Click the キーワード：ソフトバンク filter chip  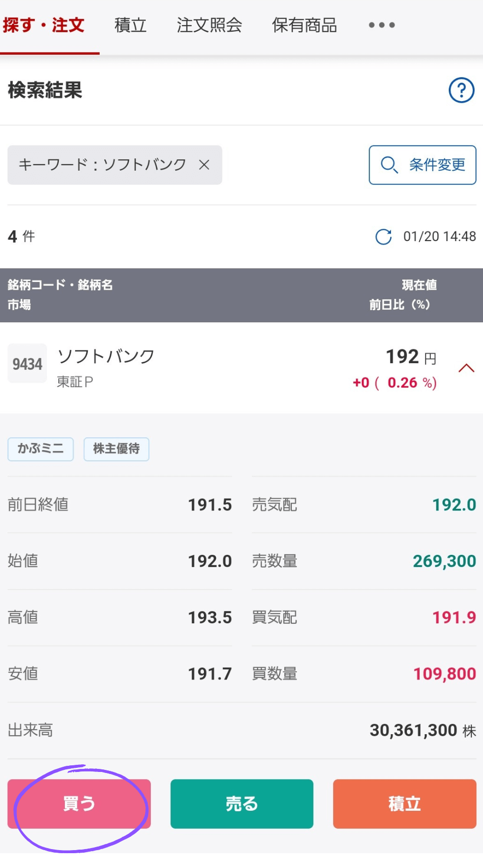(102, 165)
